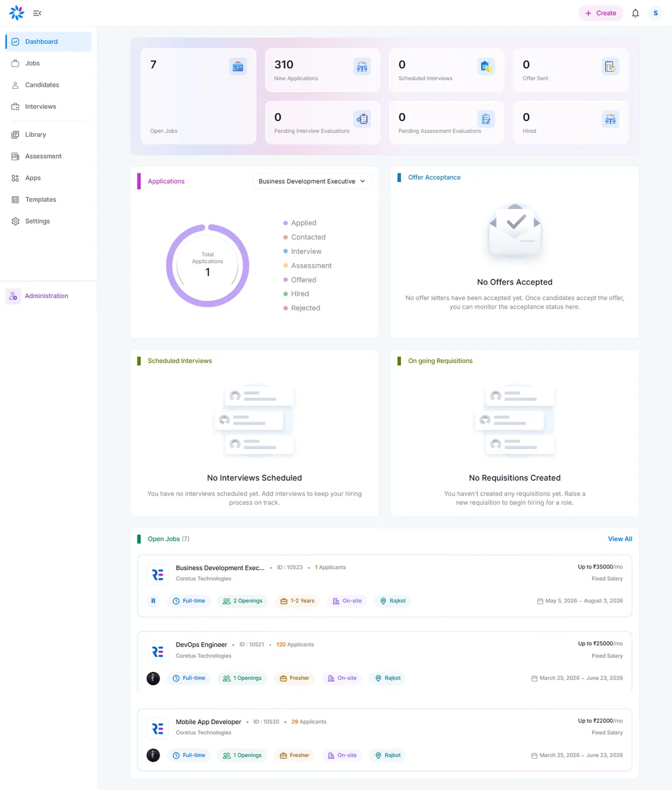
Task: Click New Applications card icon
Action: pos(362,66)
